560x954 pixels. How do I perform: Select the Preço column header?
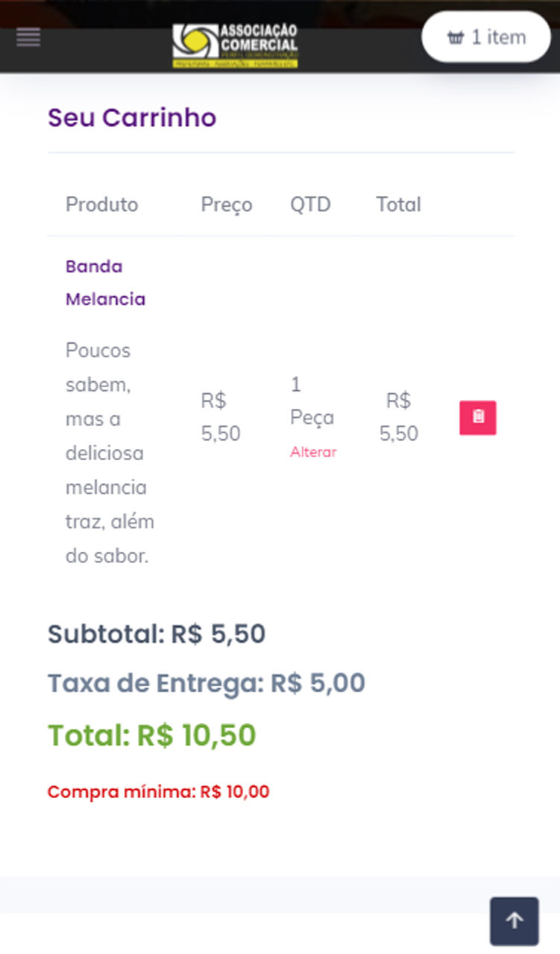click(227, 204)
